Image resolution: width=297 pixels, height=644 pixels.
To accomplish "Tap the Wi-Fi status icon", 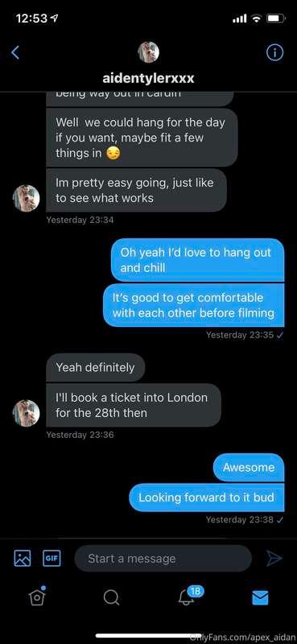I will 257,18.
